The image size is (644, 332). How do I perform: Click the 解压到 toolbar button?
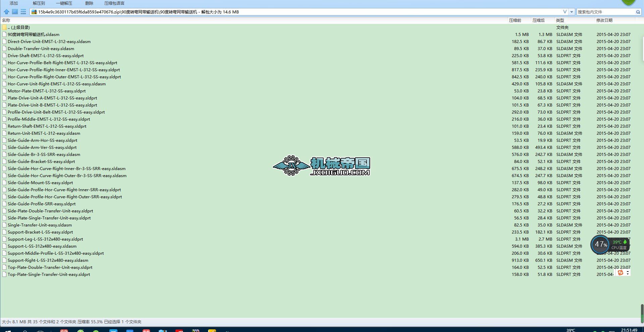pos(39,3)
